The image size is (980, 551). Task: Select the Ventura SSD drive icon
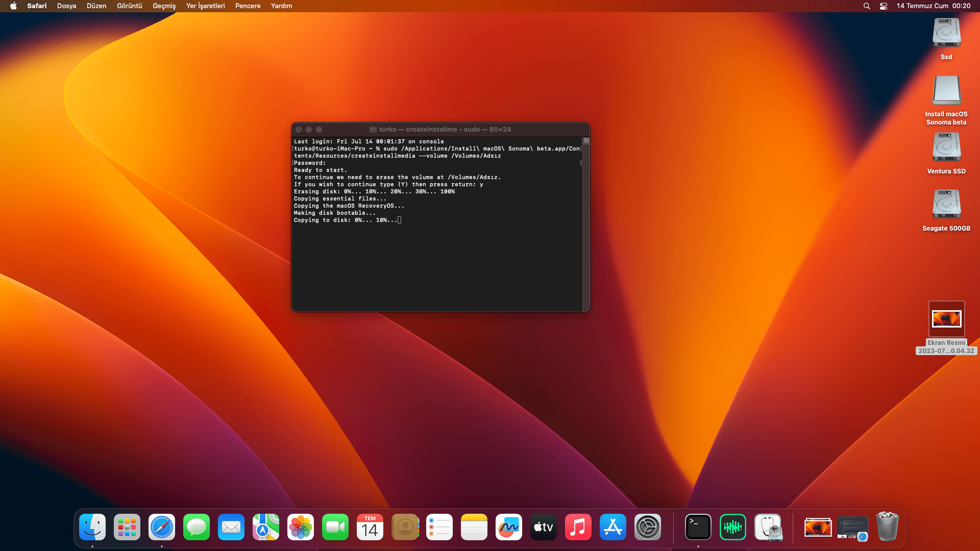tap(946, 148)
